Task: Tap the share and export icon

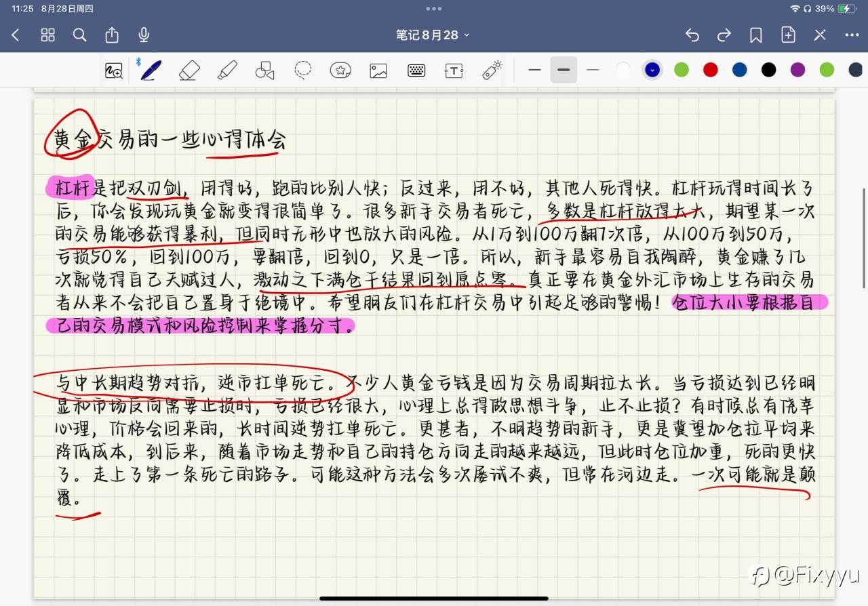Action: click(112, 35)
